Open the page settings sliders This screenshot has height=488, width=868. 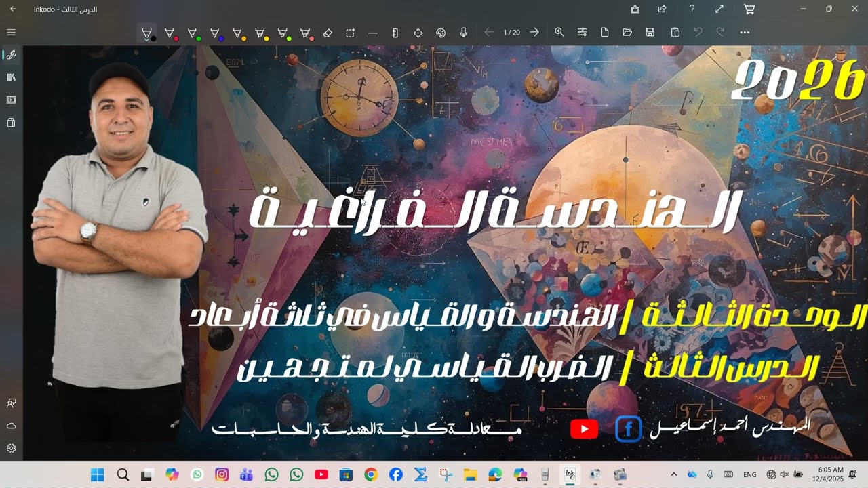point(582,32)
